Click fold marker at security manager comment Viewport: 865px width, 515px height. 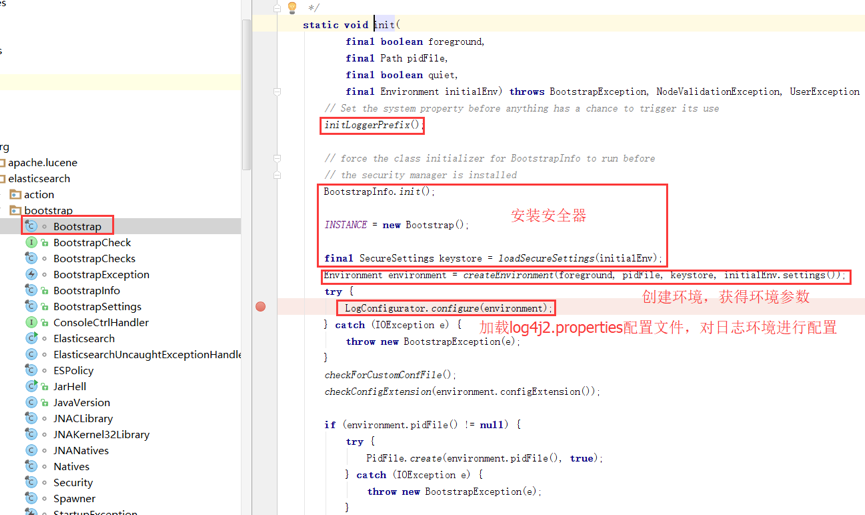click(277, 175)
